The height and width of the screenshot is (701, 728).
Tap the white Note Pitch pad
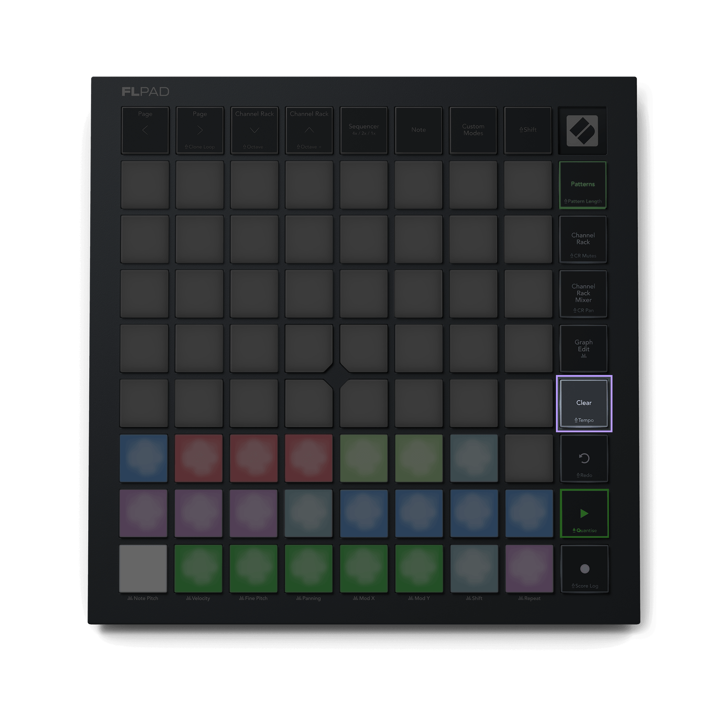[x=143, y=568]
